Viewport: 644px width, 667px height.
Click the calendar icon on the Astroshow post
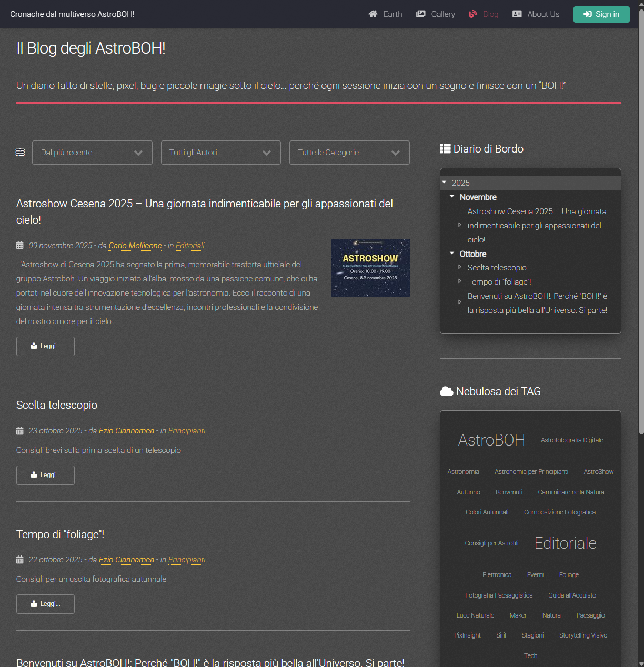(19, 245)
